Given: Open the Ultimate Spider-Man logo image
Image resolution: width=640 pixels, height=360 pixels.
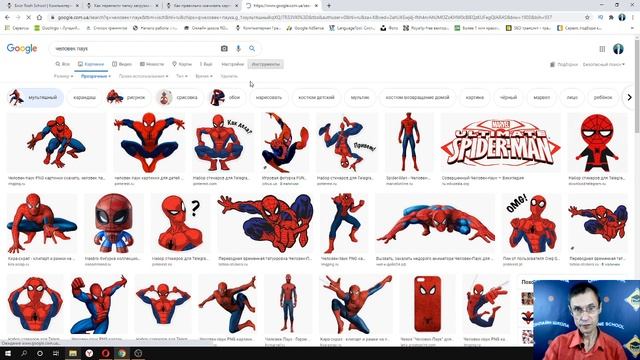Looking at the screenshot, I should pyautogui.click(x=501, y=142).
